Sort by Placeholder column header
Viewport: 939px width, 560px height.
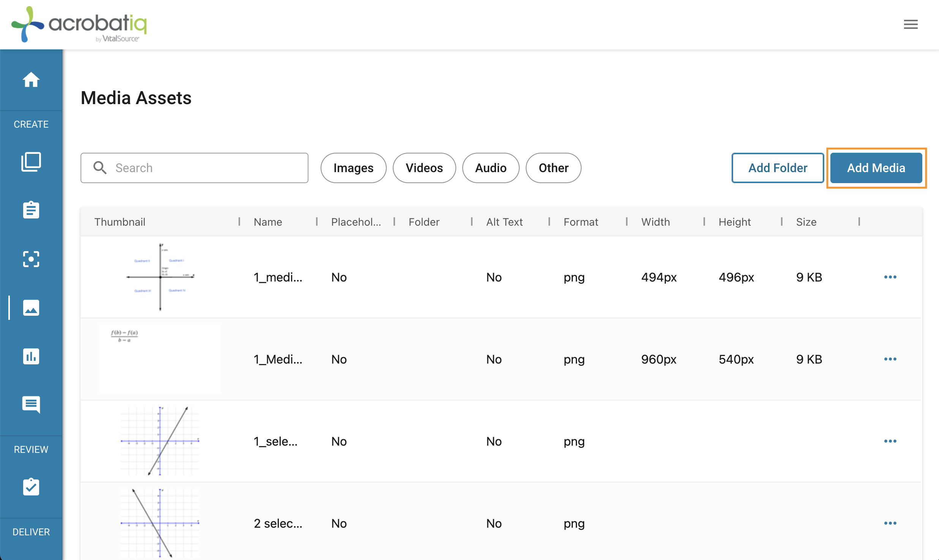pyautogui.click(x=356, y=222)
